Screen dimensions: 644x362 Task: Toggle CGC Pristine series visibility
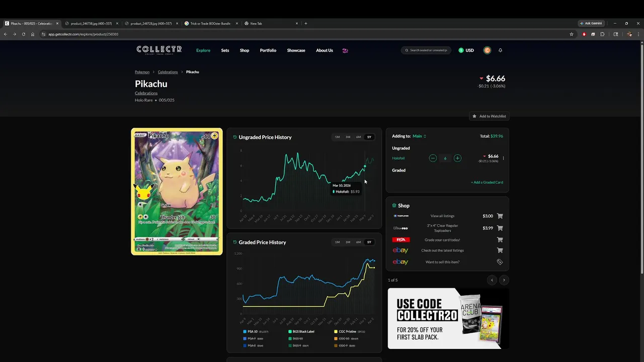click(x=350, y=332)
